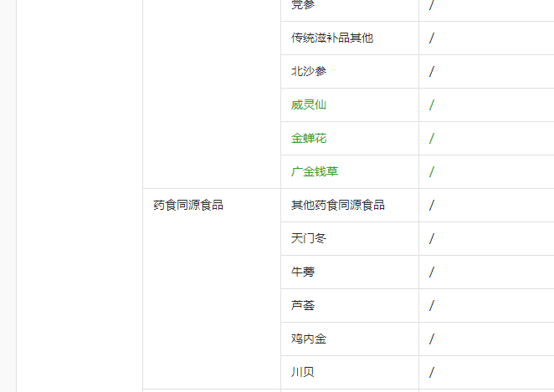This screenshot has width=554, height=392.
Task: Click the slash next to 鸡内金
Action: [431, 339]
